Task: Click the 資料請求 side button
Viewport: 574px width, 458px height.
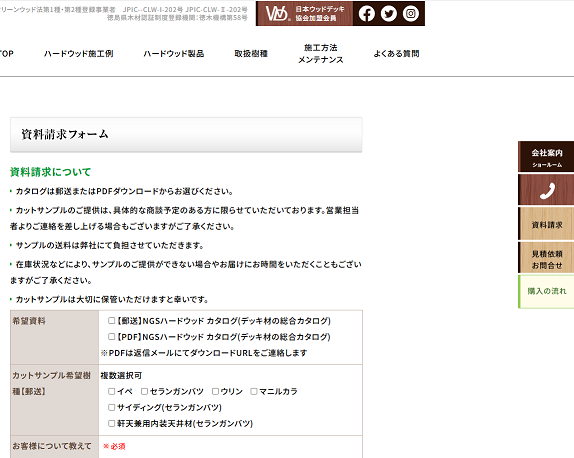Action: tap(546, 224)
